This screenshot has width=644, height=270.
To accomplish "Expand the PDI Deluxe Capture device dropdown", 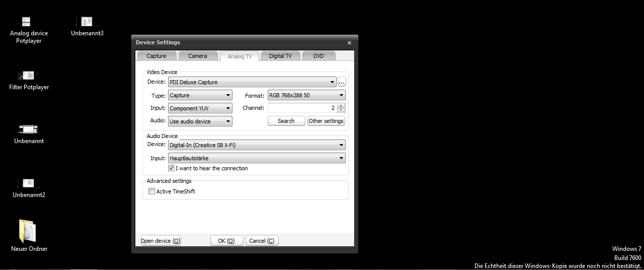I will (252, 82).
